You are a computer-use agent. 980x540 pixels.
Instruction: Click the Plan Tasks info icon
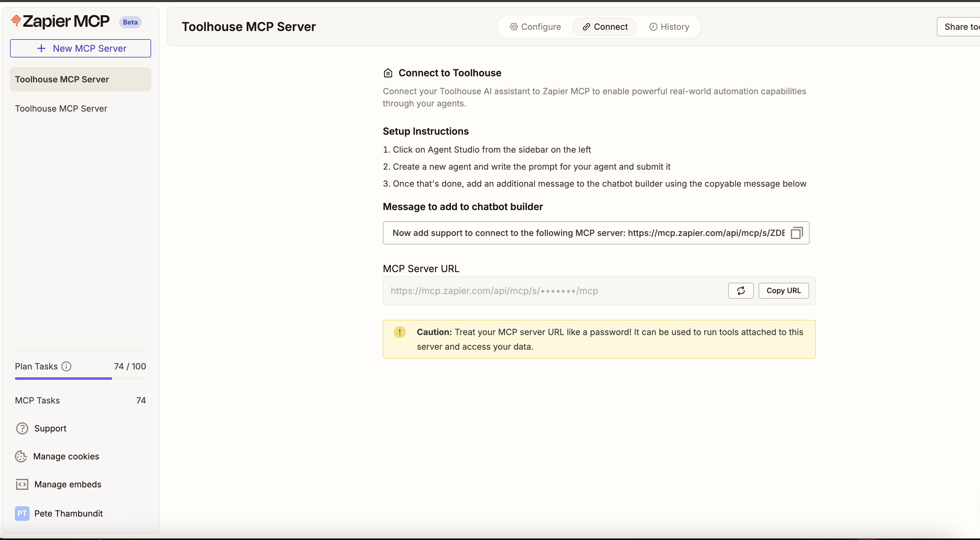[x=66, y=366]
